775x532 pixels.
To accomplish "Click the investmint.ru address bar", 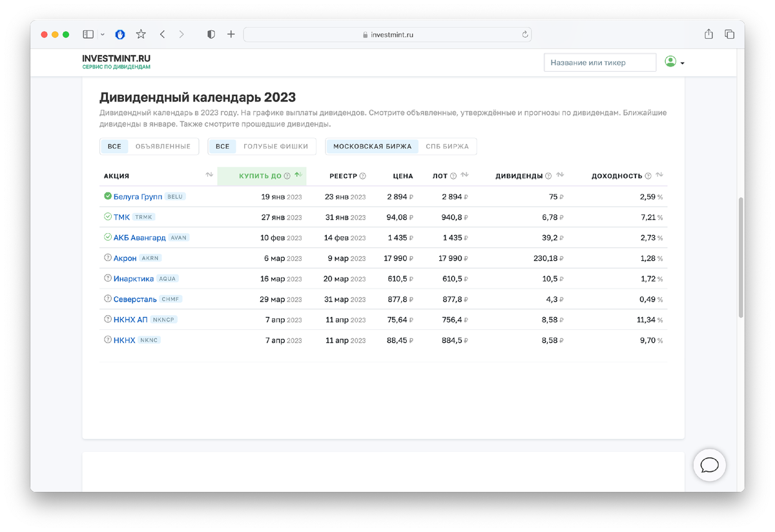I will [387, 34].
